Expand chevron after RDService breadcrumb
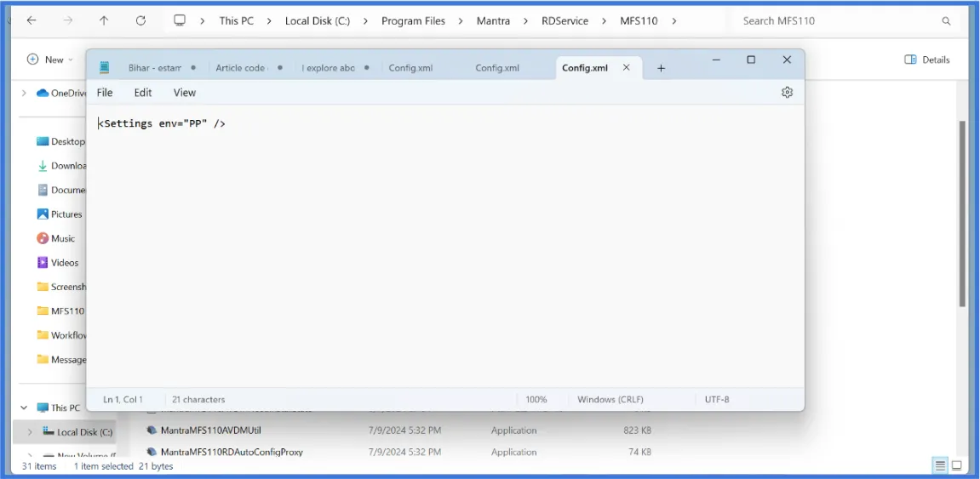 coord(604,20)
